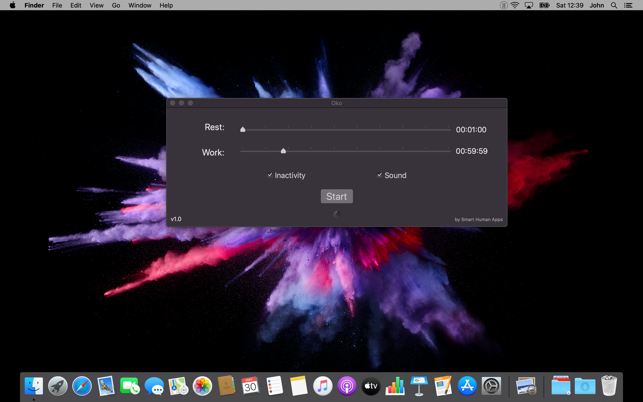The height and width of the screenshot is (402, 643).
Task: Launch Music from the Dock
Action: tap(323, 386)
